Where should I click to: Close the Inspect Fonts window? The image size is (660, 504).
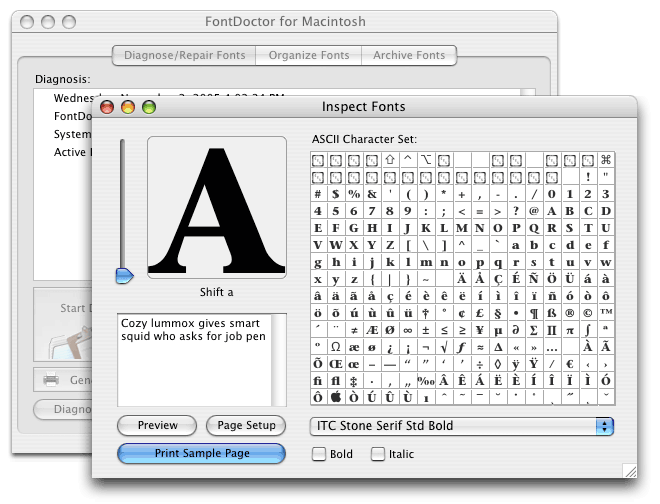pos(107,107)
